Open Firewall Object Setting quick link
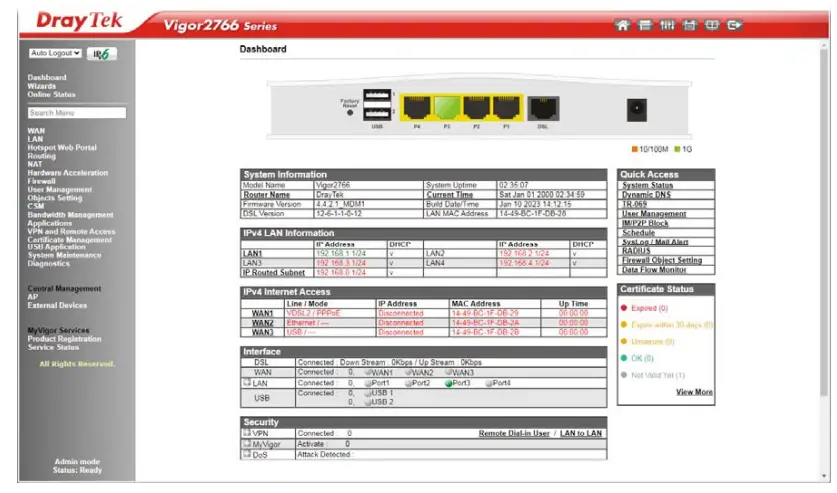Viewport: 837px width, 493px height. (662, 260)
